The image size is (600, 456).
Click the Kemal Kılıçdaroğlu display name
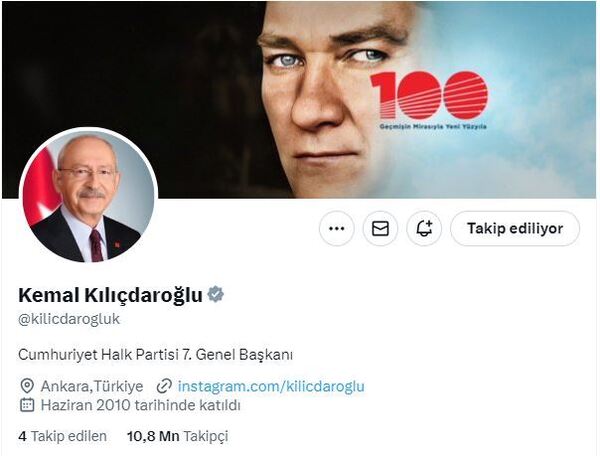110,295
